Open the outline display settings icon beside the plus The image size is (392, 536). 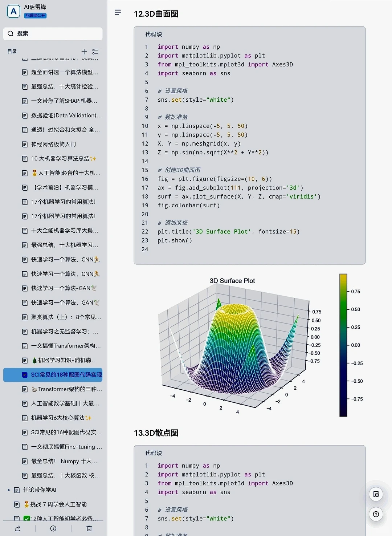(95, 51)
